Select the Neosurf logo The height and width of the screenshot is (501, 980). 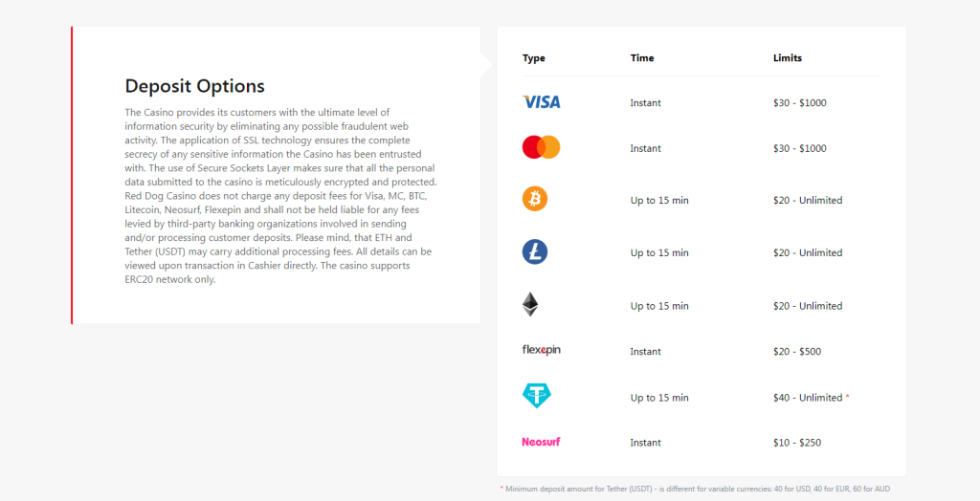(x=542, y=442)
